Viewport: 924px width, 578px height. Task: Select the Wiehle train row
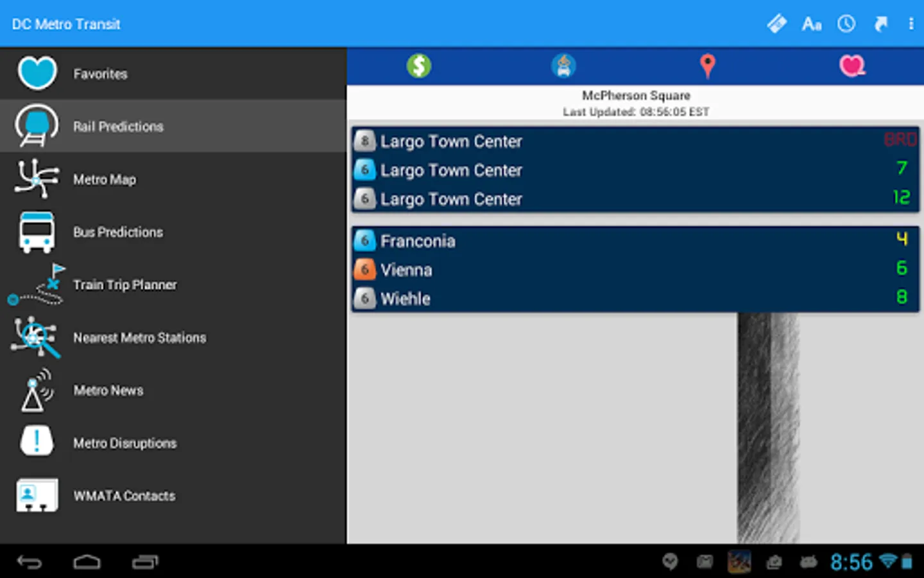[635, 298]
